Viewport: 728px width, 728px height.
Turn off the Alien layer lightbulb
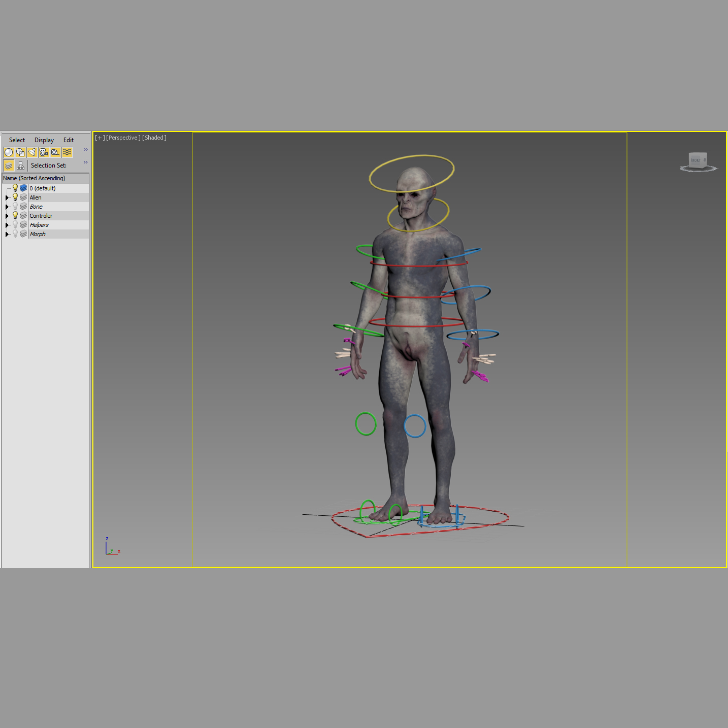(15, 197)
